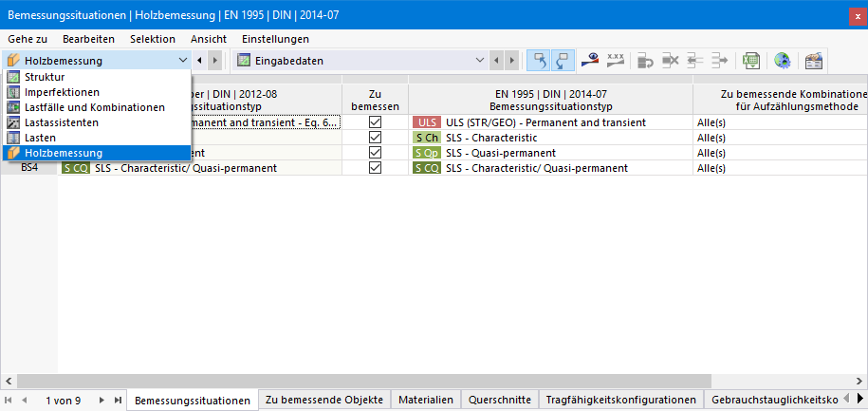Image resolution: width=868 pixels, height=411 pixels.
Task: Click the EN 1995 Bemessungssituationstyp column header
Action: pyautogui.click(x=551, y=101)
